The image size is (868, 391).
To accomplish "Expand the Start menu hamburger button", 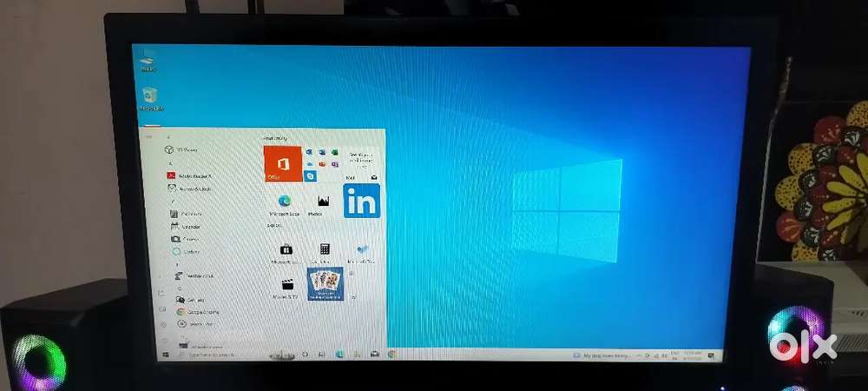I will point(149,136).
